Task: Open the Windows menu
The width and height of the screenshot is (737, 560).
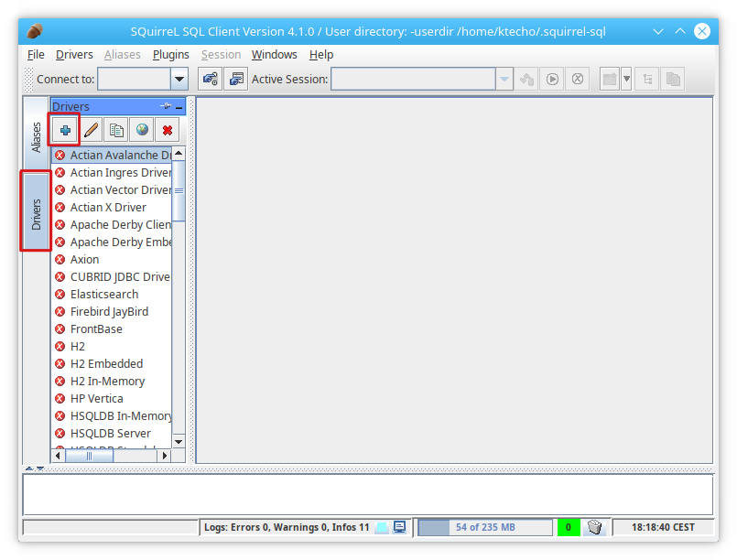Action: point(274,55)
